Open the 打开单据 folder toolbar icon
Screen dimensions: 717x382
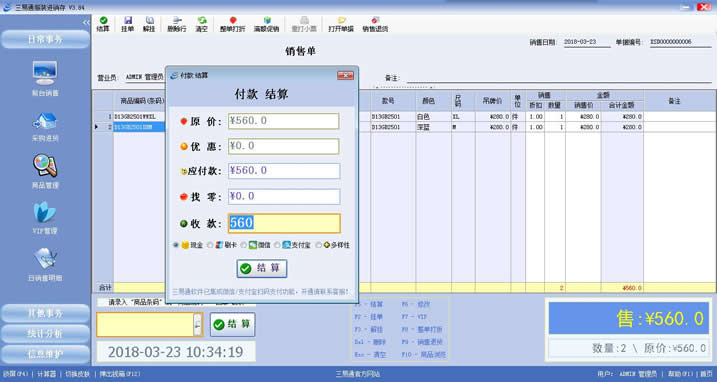pyautogui.click(x=341, y=20)
